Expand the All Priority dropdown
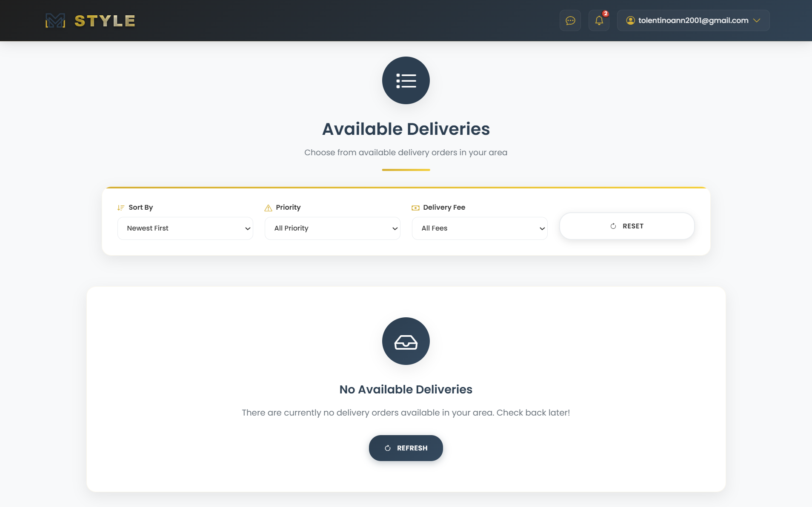 tap(332, 228)
